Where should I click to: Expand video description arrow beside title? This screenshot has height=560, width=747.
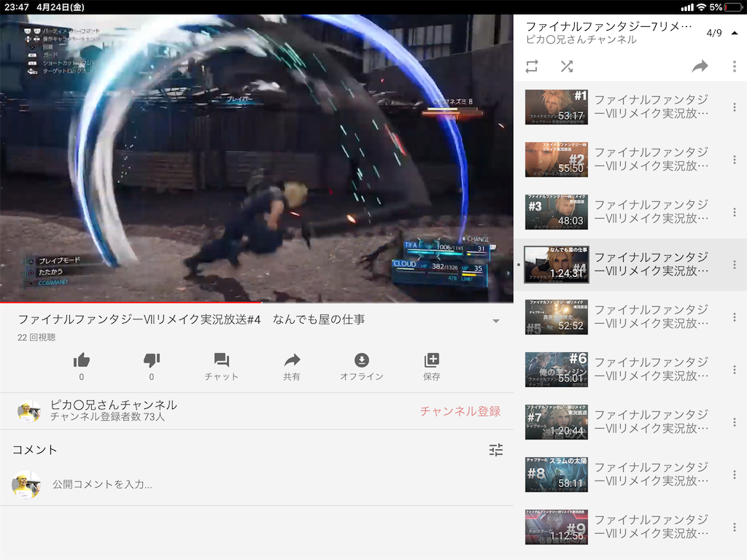496,321
